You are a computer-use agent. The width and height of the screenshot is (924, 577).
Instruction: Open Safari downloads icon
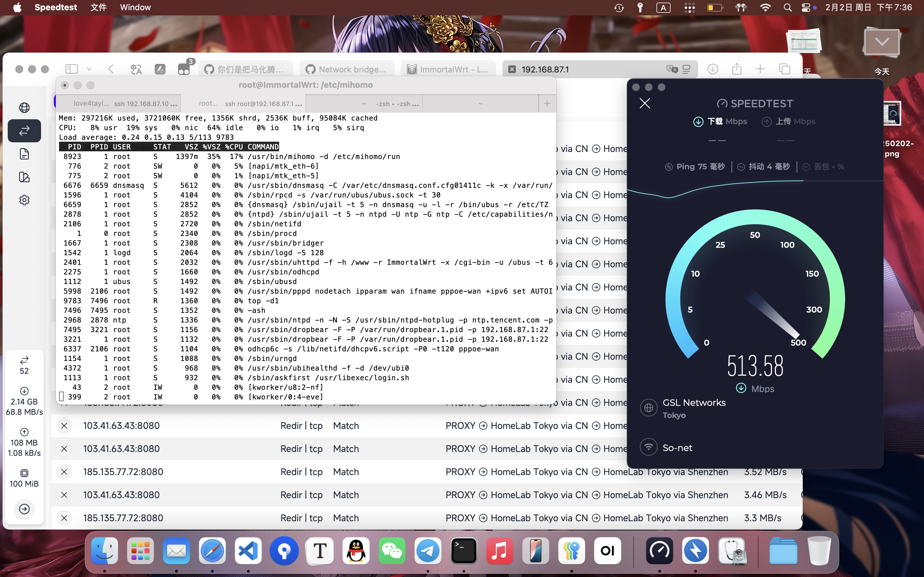coord(713,69)
